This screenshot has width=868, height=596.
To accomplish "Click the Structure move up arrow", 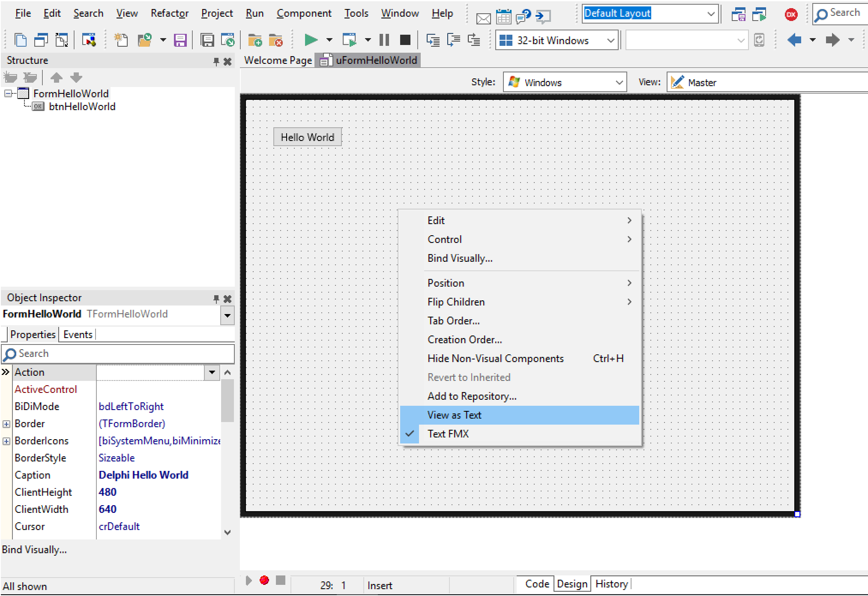I will point(56,78).
